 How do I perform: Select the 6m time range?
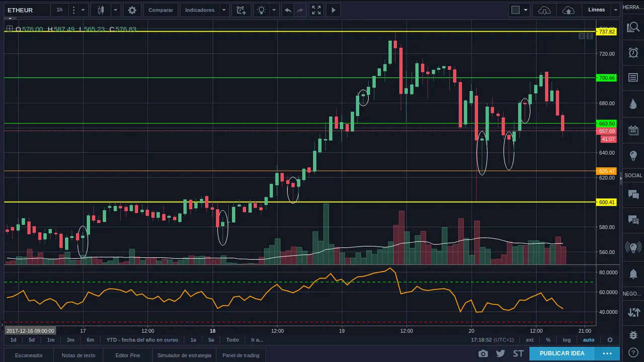coord(90,340)
